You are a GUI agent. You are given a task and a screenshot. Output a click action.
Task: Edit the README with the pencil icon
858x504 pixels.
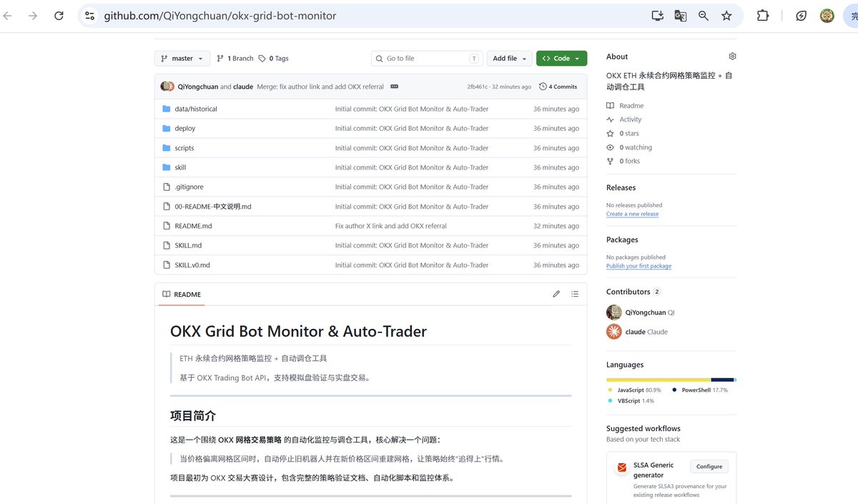pos(556,294)
